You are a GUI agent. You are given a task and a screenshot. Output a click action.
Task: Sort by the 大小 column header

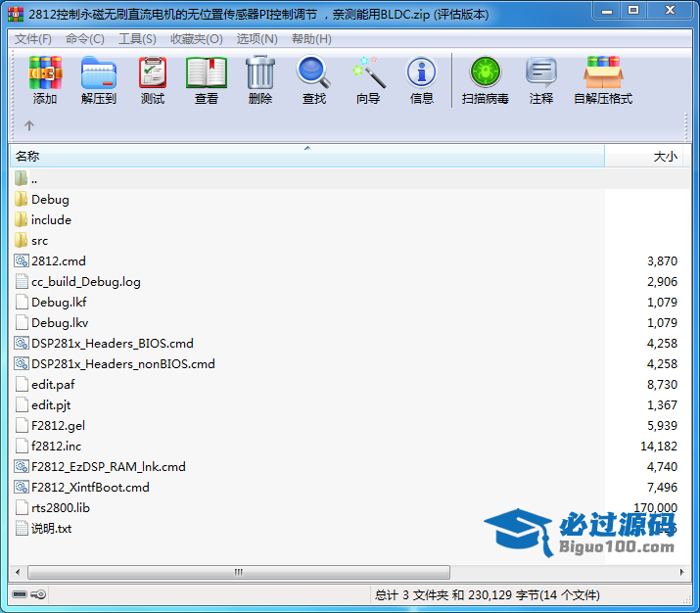[644, 157]
